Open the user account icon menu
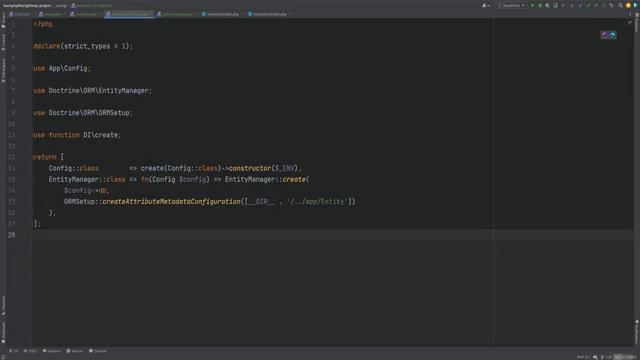 click(485, 5)
